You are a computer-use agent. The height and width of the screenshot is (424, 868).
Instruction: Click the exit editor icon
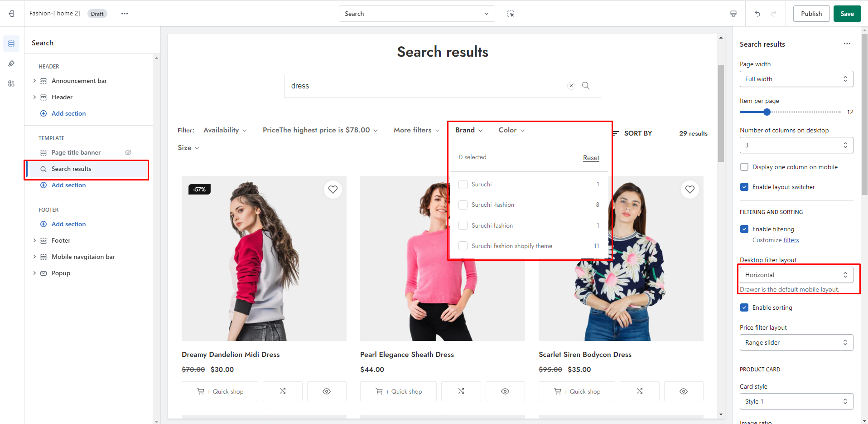11,14
